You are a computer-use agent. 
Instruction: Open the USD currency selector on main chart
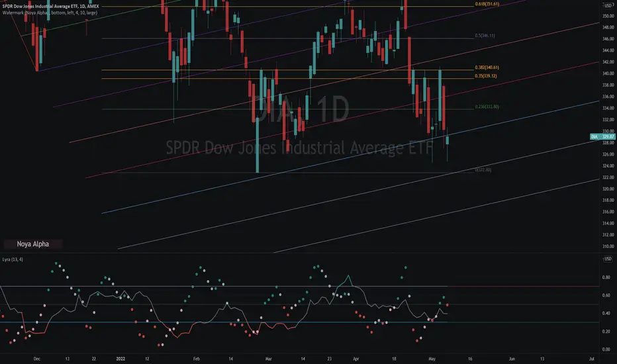point(608,5)
